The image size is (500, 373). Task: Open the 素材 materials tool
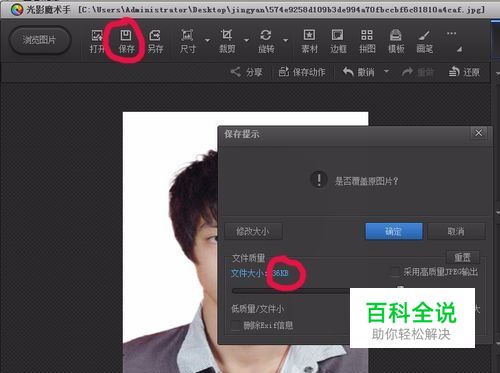[309, 41]
